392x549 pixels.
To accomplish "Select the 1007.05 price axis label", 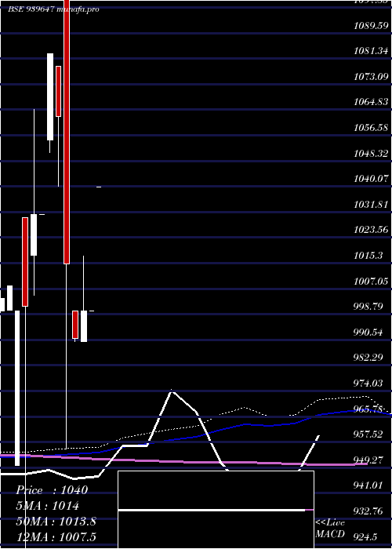I will click(371, 281).
